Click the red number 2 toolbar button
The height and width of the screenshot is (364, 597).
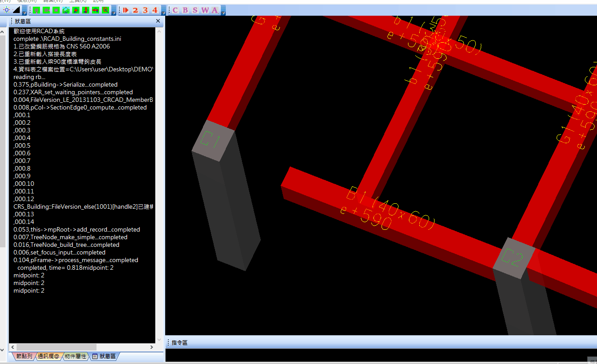[135, 10]
